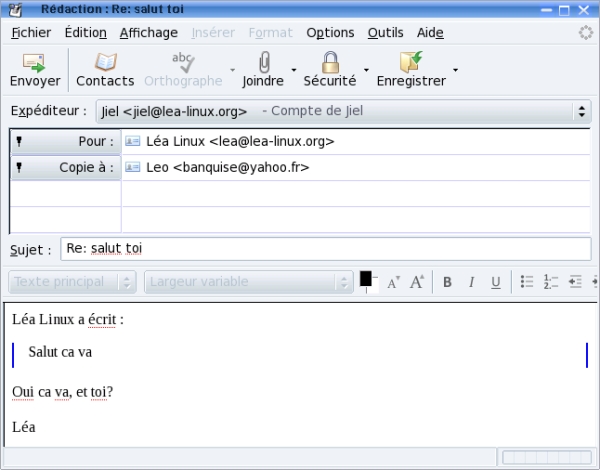This screenshot has height=470, width=600.
Task: Open the Largeur variable font dropdown
Action: coord(249,282)
